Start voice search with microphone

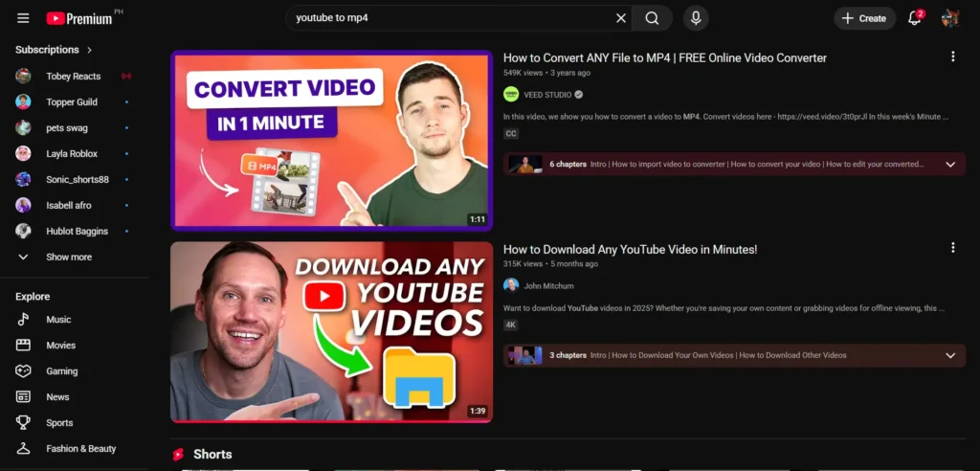696,18
